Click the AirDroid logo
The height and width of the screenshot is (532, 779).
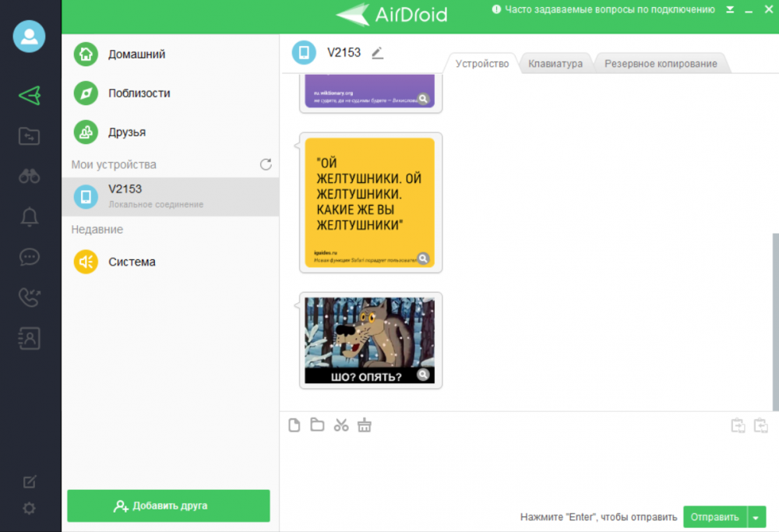tap(392, 14)
